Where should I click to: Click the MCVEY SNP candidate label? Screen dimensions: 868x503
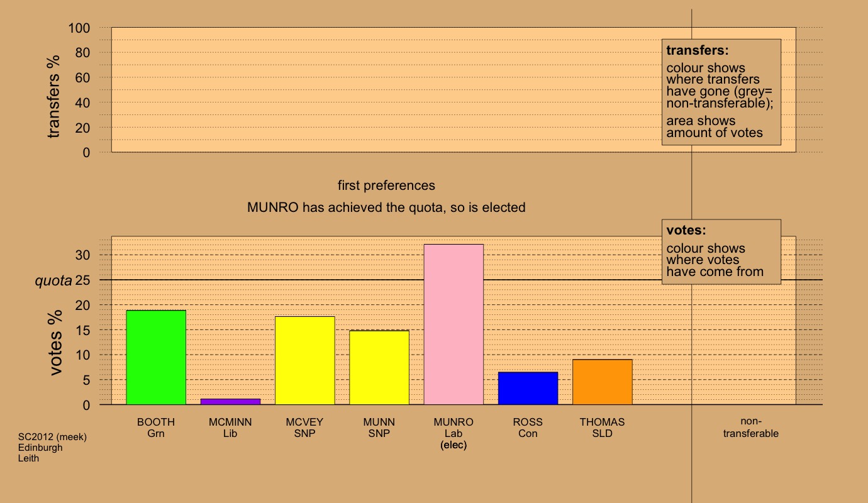(304, 428)
